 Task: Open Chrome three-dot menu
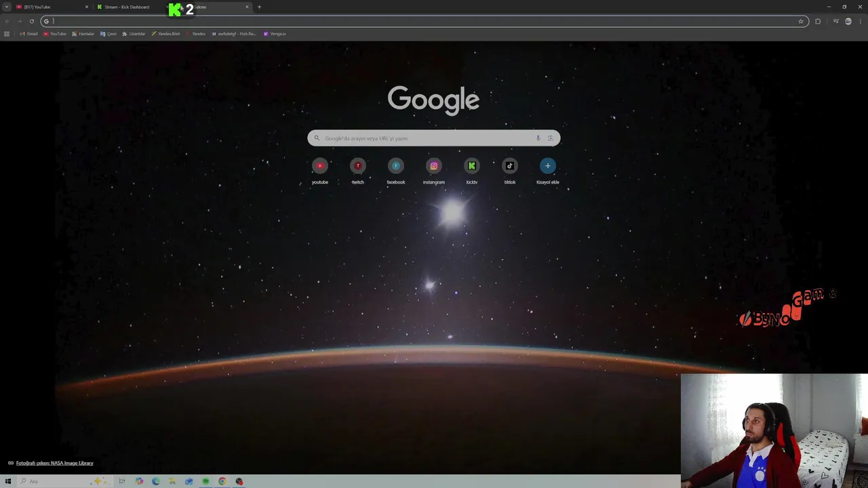click(861, 21)
